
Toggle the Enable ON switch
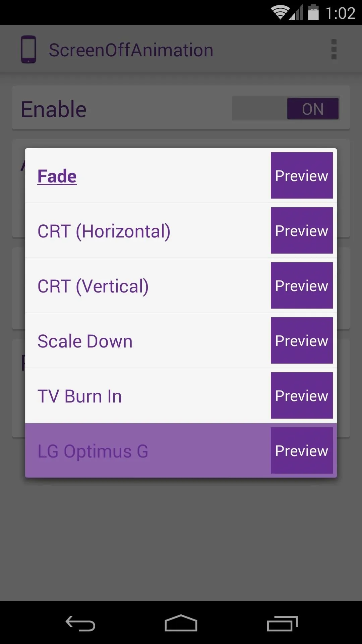pos(286,109)
